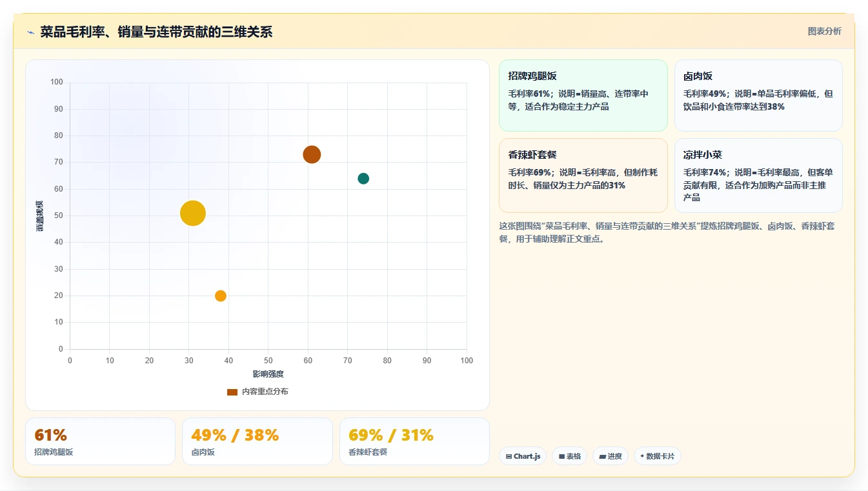
Task: Toggle the 内容重点分布 legend entry
Action: pos(257,392)
